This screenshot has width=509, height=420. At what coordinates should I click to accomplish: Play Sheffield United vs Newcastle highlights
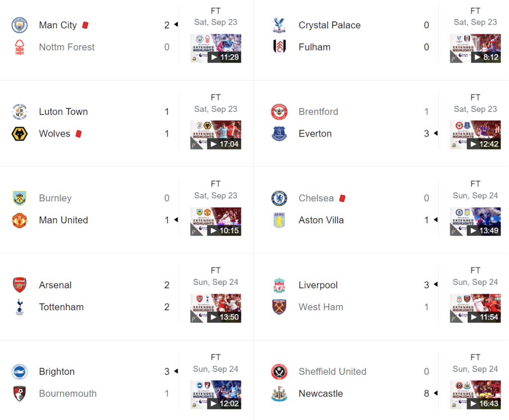[x=475, y=395]
